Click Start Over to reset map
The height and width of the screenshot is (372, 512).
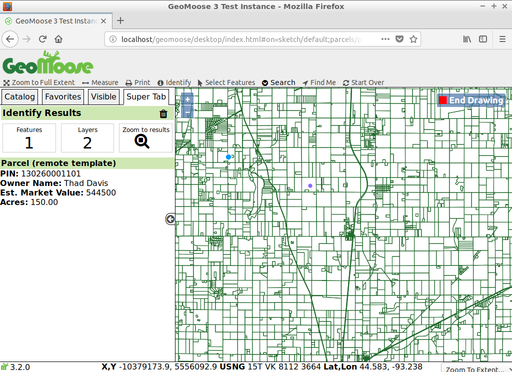pos(363,82)
